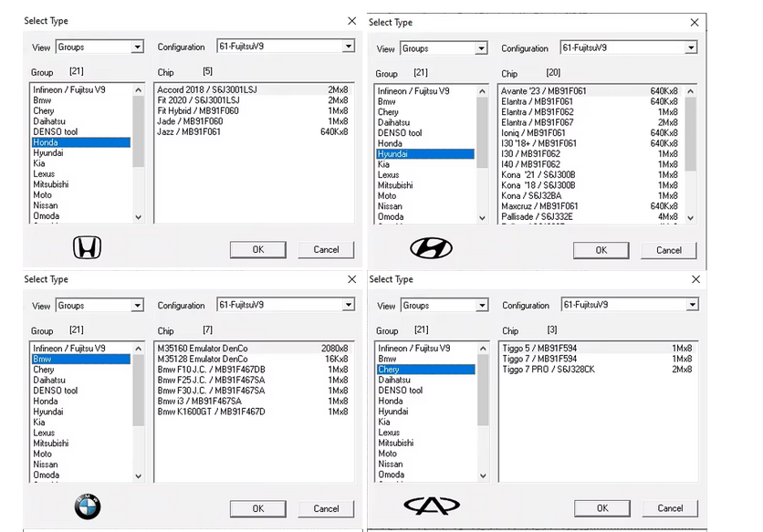Click the BMW roundel logo
Image resolution: width=763 pixels, height=532 pixels.
[88, 506]
